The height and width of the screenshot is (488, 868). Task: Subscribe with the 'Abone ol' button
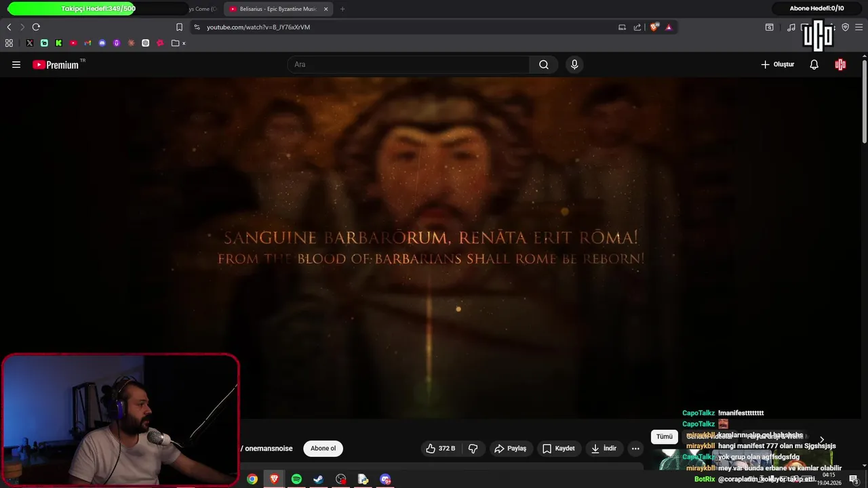click(323, 449)
